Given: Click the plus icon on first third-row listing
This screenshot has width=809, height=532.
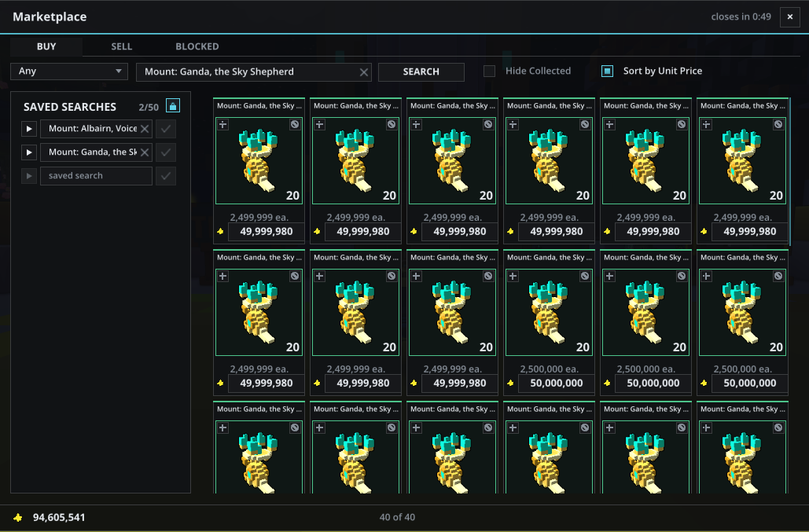Looking at the screenshot, I should 223,427.
